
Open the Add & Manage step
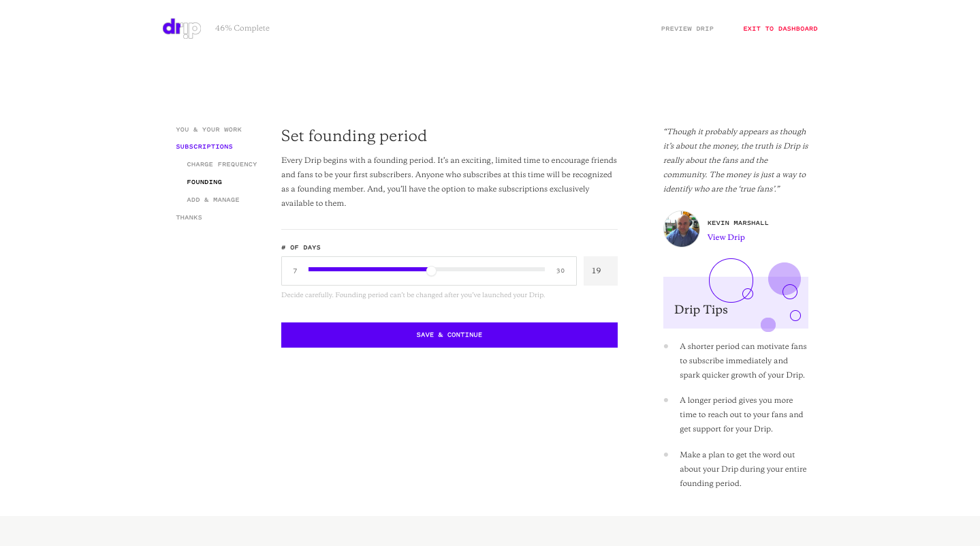pos(213,200)
